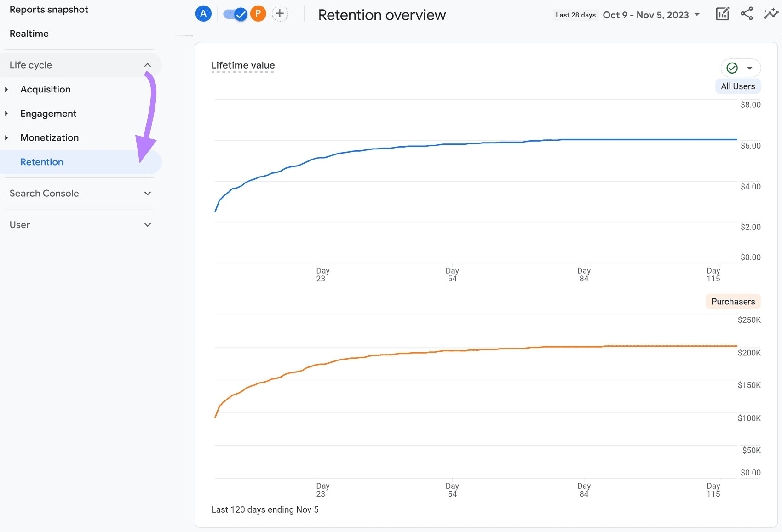Open the metric selector dropdown arrow near the checkmark

tap(750, 68)
